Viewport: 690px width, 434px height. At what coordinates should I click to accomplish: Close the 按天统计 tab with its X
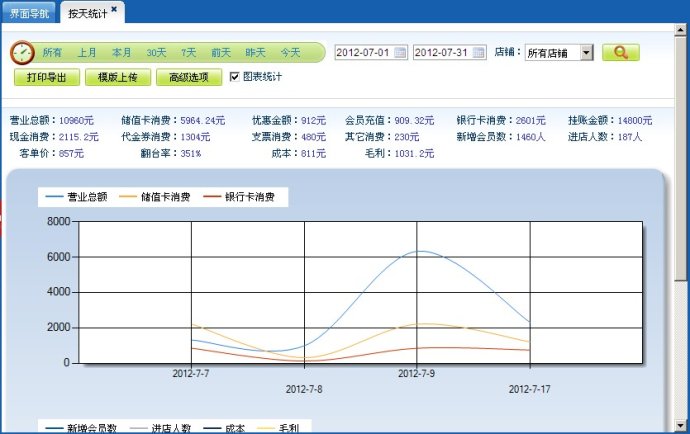pos(114,9)
